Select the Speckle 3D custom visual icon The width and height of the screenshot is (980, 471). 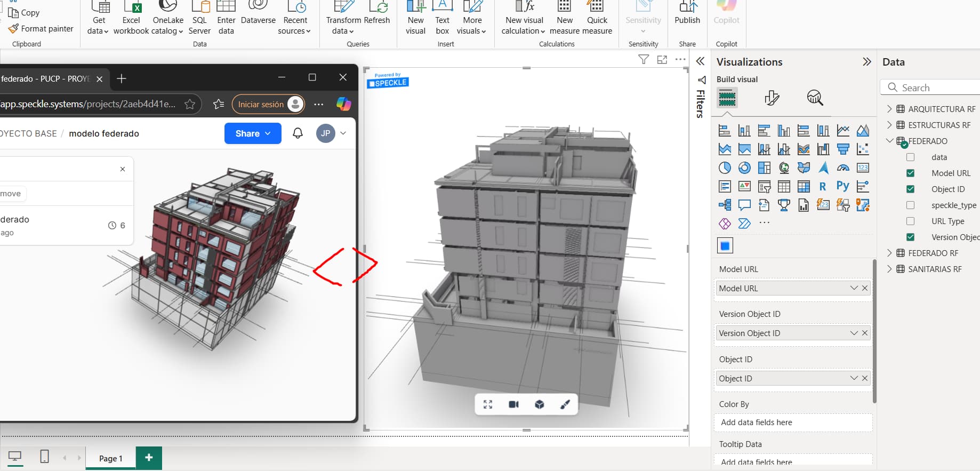(x=725, y=245)
